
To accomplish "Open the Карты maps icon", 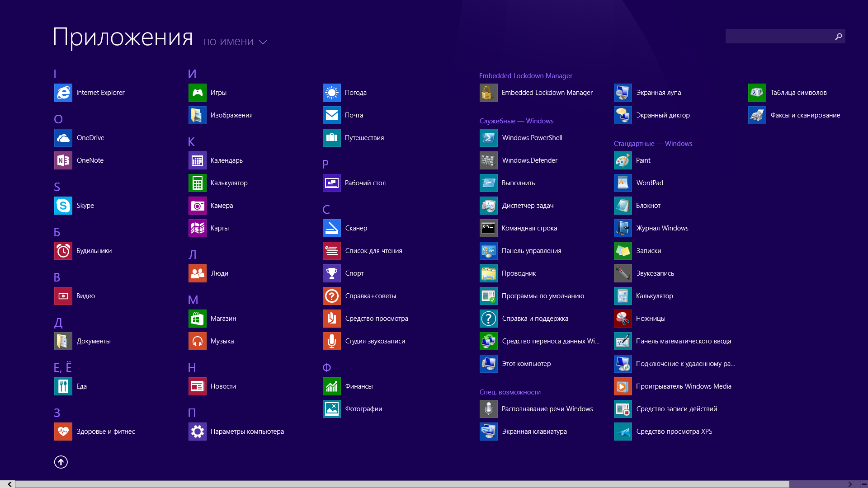I will click(x=198, y=228).
